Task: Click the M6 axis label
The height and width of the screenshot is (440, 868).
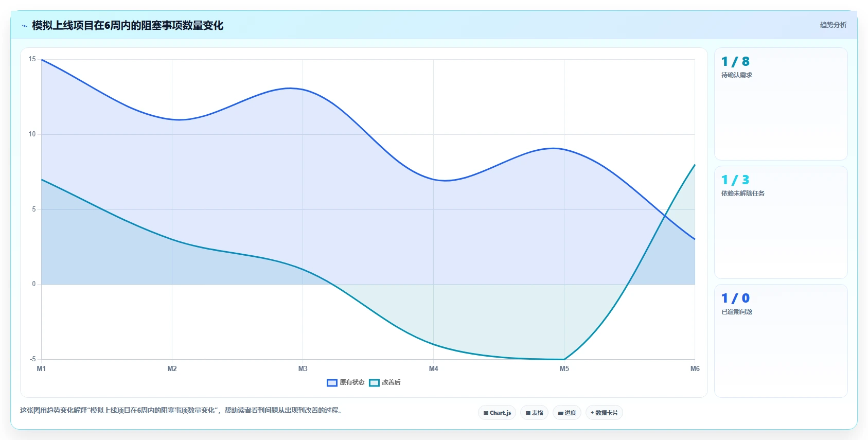Action: point(695,368)
